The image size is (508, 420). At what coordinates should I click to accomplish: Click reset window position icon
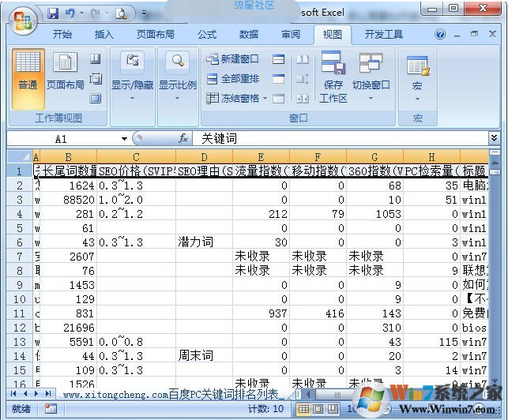point(303,99)
